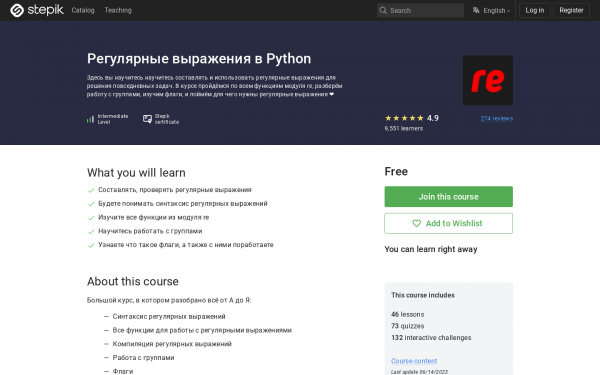Focus the Search input field
600x375 pixels.
coord(420,10)
